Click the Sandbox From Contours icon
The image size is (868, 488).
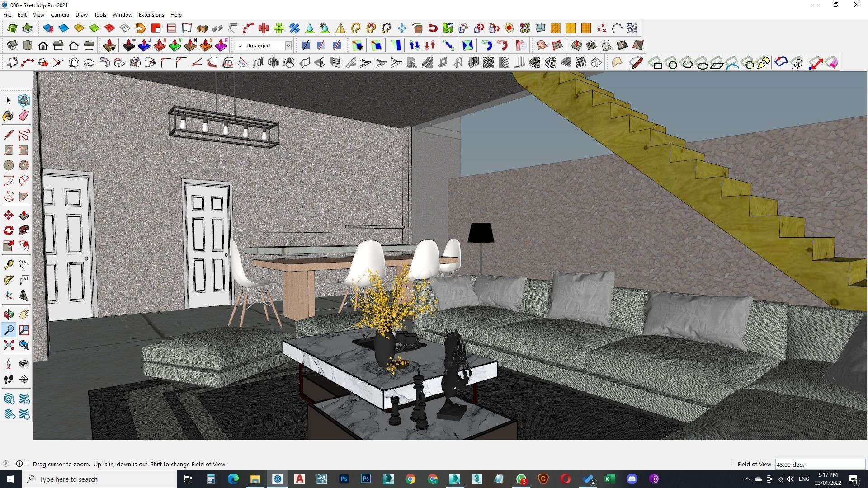(x=542, y=45)
